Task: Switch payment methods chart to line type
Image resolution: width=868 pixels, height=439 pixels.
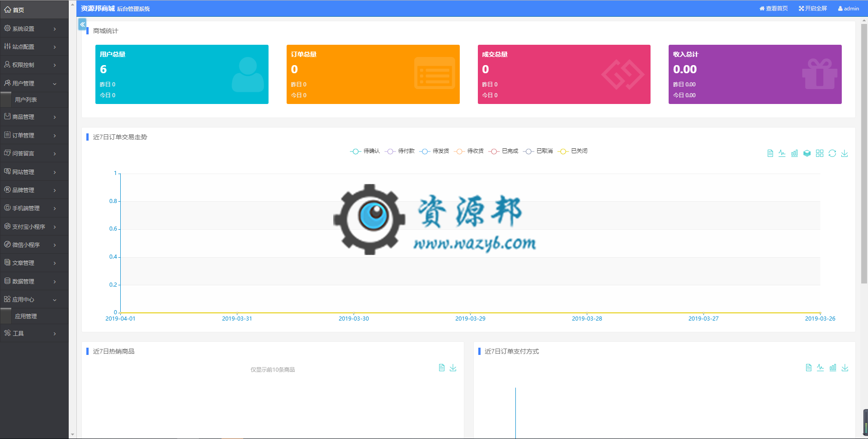Action: coord(821,368)
